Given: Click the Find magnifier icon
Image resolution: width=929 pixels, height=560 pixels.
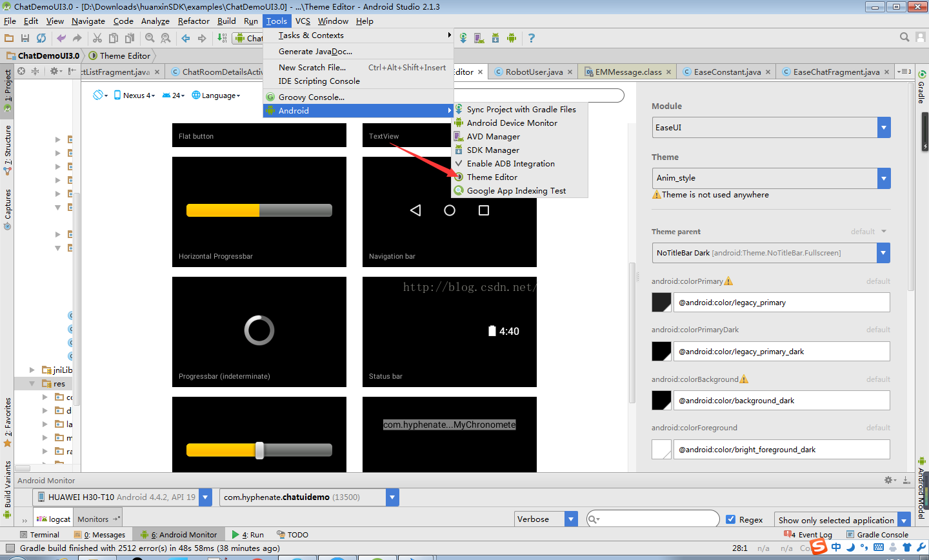Looking at the screenshot, I should click(x=150, y=38).
